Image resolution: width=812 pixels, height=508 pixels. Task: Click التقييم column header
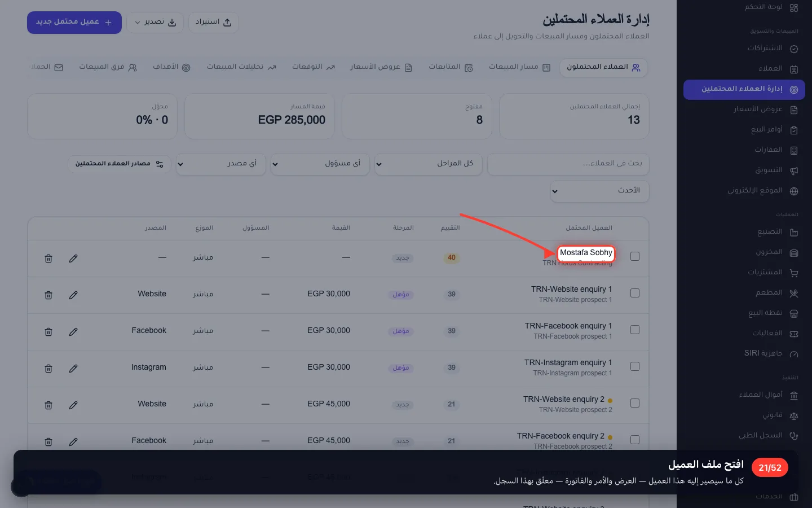click(450, 228)
